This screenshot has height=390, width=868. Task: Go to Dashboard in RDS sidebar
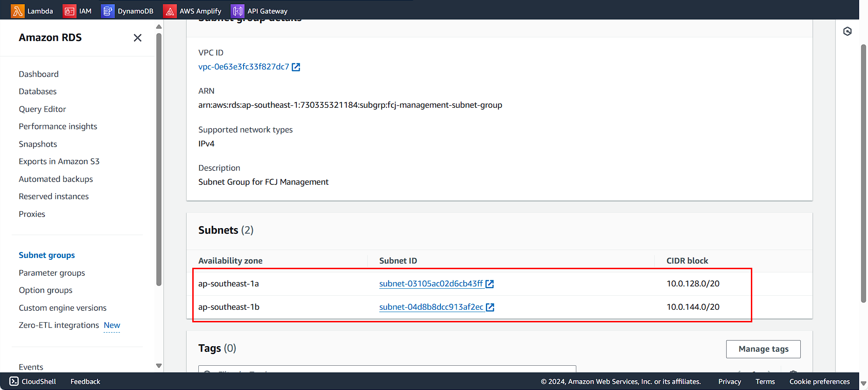pyautogui.click(x=39, y=74)
